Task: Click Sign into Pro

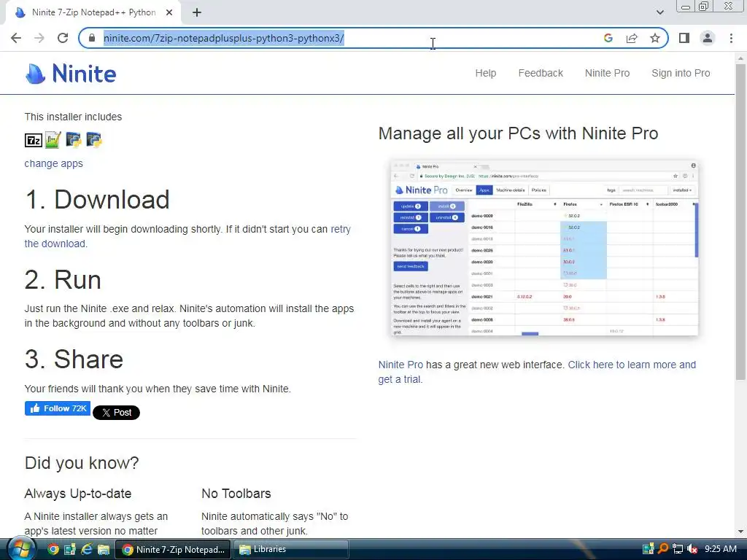Action: [681, 74]
